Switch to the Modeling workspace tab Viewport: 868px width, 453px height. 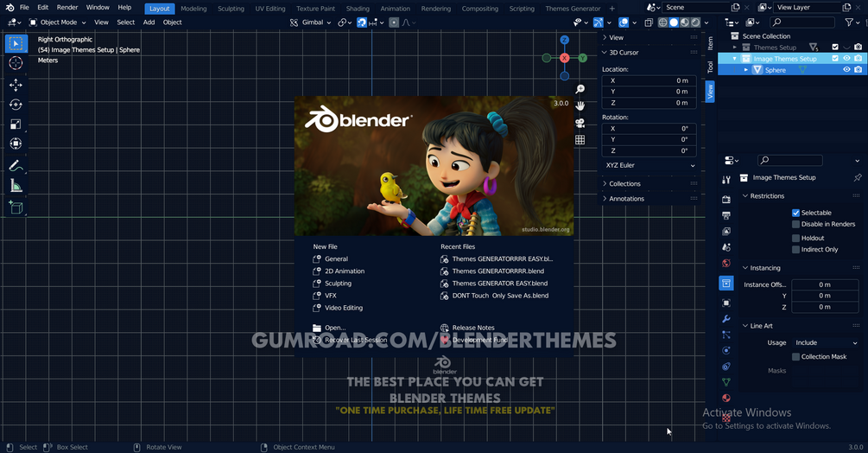click(193, 9)
